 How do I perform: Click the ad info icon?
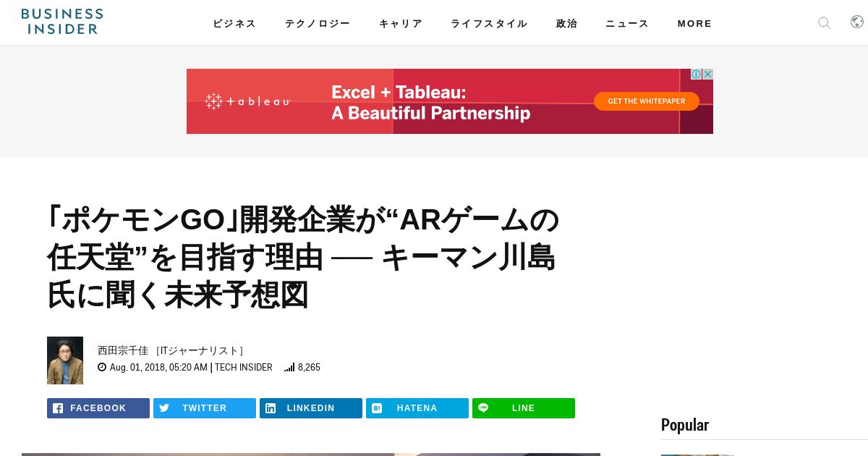(696, 75)
